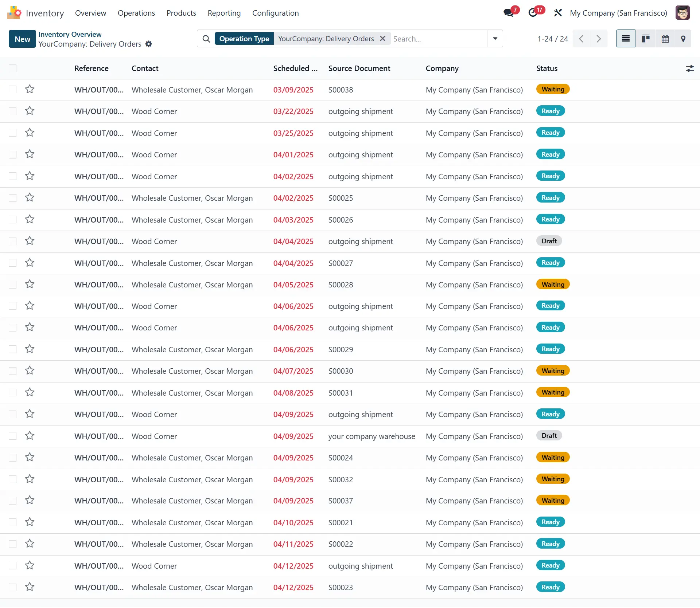Open the Map view

pyautogui.click(x=683, y=39)
